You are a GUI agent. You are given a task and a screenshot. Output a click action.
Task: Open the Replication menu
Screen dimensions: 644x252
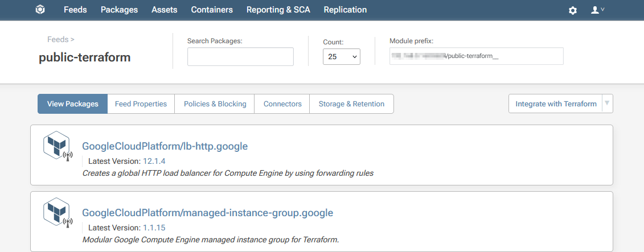tap(345, 10)
